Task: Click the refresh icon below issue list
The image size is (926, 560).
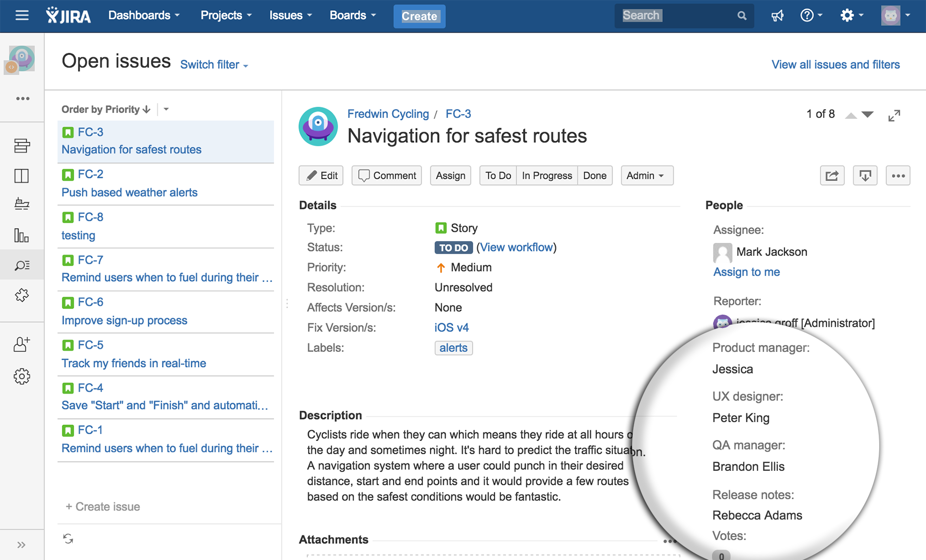Action: (x=68, y=539)
